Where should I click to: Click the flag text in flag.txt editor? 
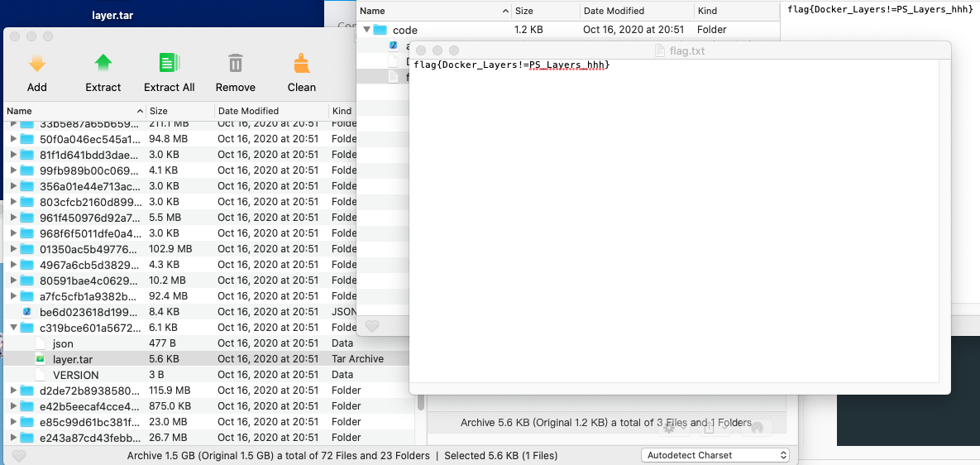click(511, 65)
